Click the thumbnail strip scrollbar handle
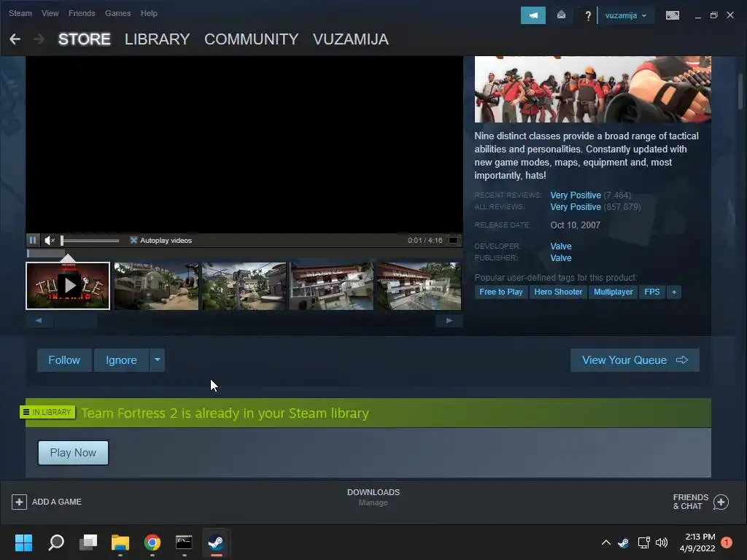This screenshot has height=560, width=747. (x=76, y=321)
